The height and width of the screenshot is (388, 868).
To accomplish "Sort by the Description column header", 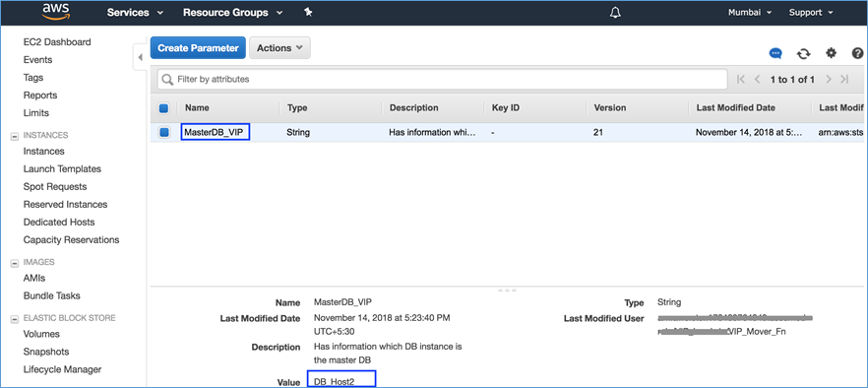I will [x=414, y=108].
